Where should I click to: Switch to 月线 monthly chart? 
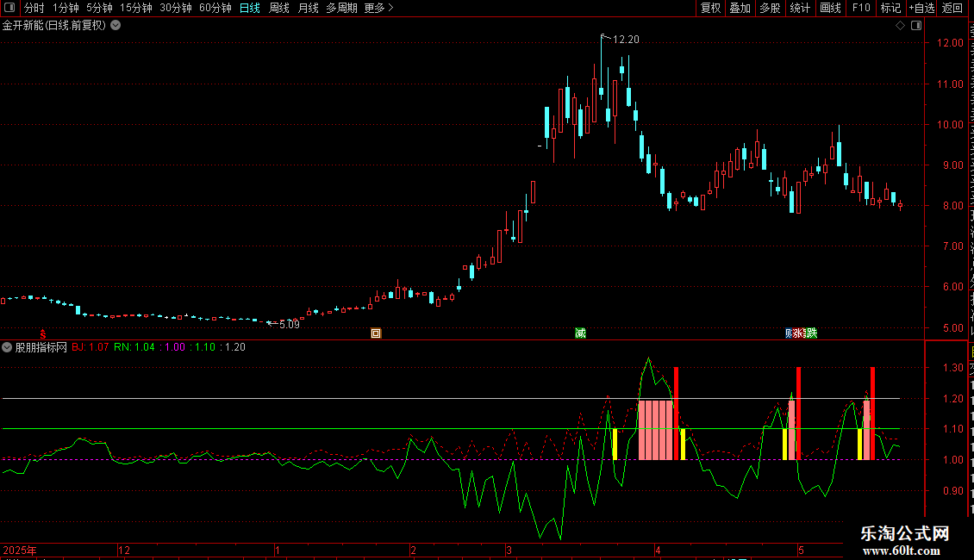click(x=308, y=8)
